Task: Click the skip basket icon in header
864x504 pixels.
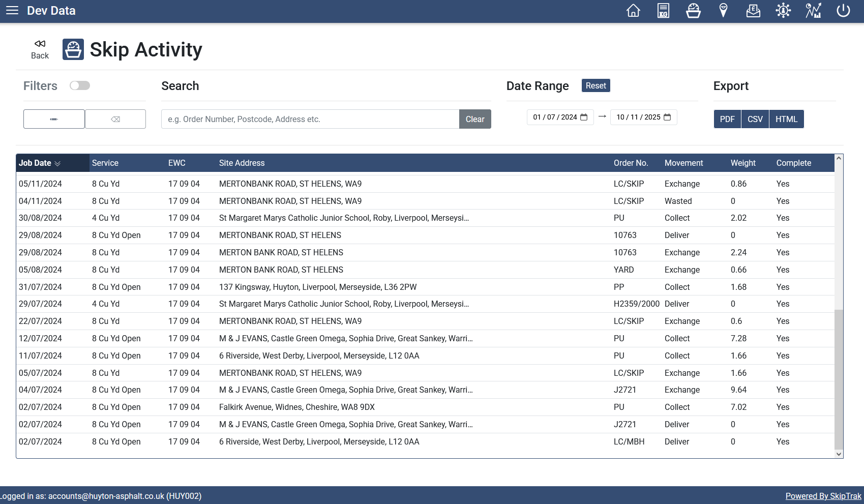Action: coord(693,11)
